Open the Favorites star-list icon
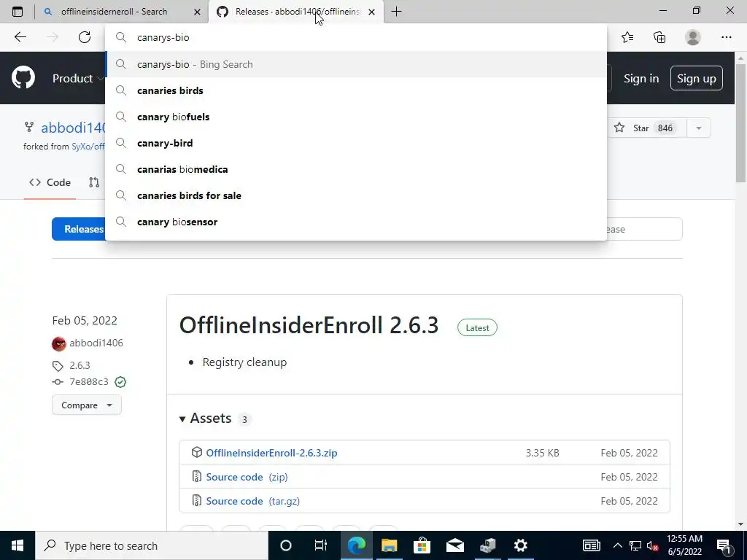This screenshot has height=560, width=747. coord(627,37)
